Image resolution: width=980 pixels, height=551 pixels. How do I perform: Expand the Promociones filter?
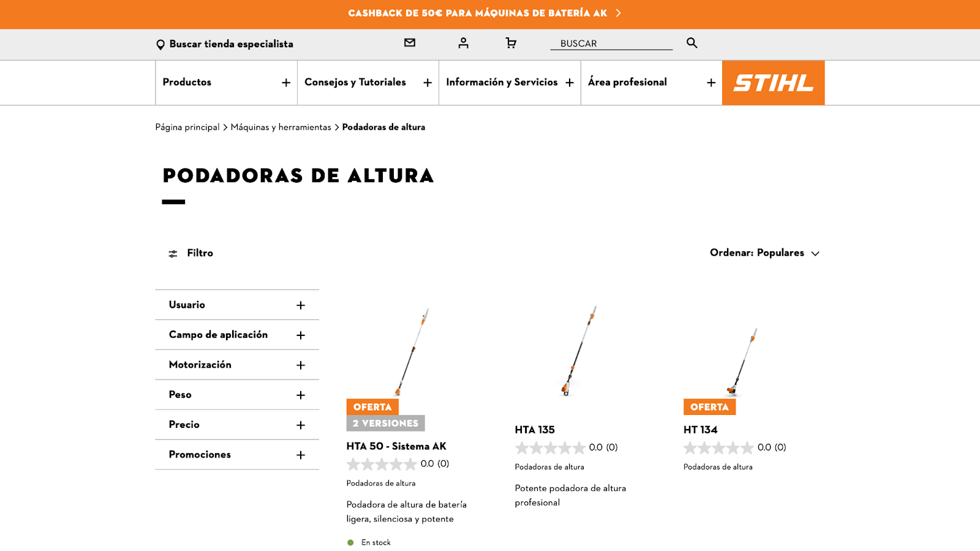pyautogui.click(x=237, y=455)
